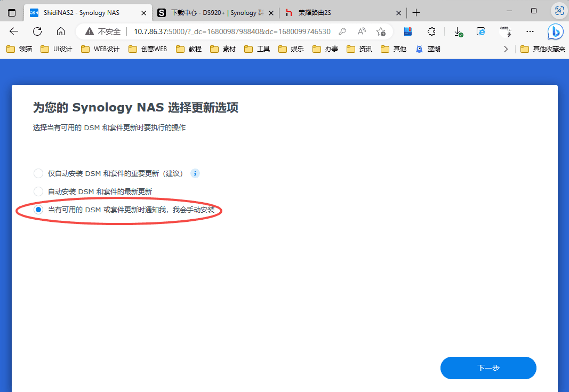Click the password key icon in address bar
Image resolution: width=569 pixels, height=392 pixels.
click(x=342, y=31)
